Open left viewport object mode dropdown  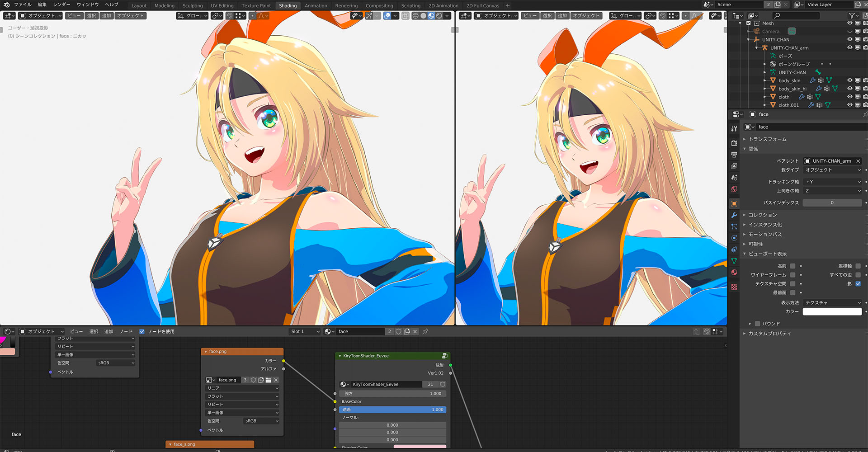click(41, 16)
